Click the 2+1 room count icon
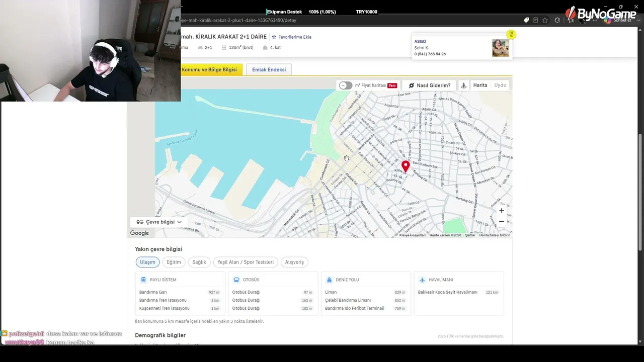Viewport: 644px width, 362px height. coord(200,48)
